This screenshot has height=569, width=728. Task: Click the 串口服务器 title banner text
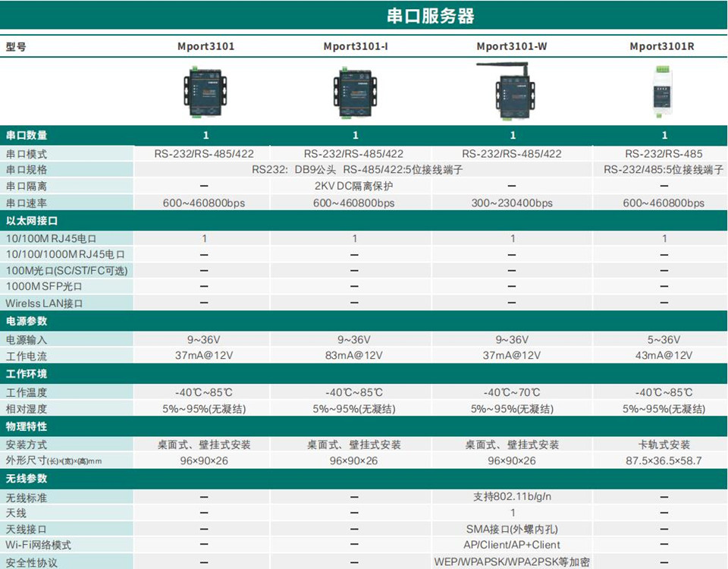click(431, 16)
